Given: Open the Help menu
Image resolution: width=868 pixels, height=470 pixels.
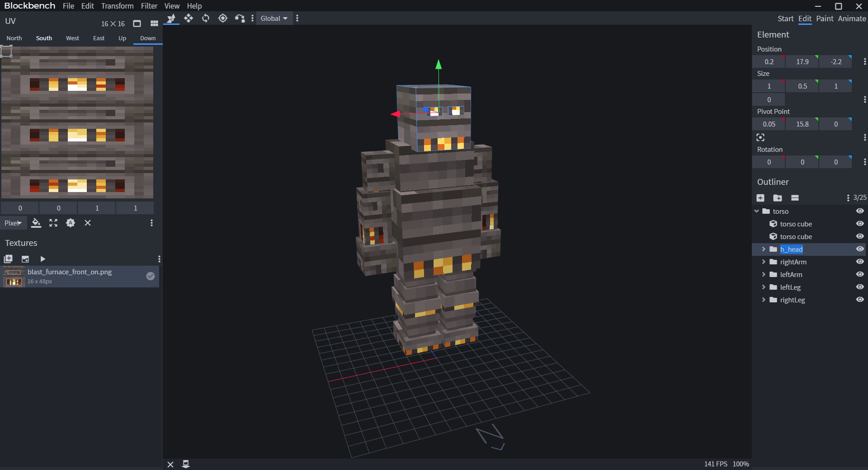Looking at the screenshot, I should (x=194, y=6).
